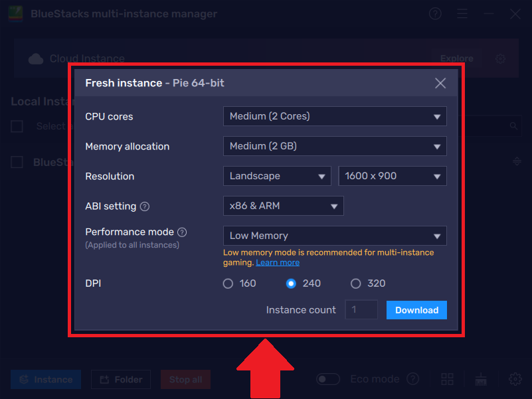
Task: Select the 240 DPI radio button
Action: (x=291, y=283)
